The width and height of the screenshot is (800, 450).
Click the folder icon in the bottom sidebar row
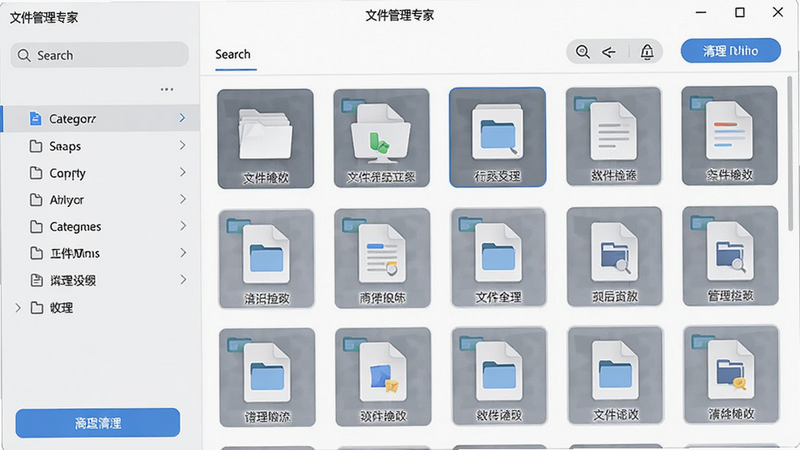(x=36, y=308)
